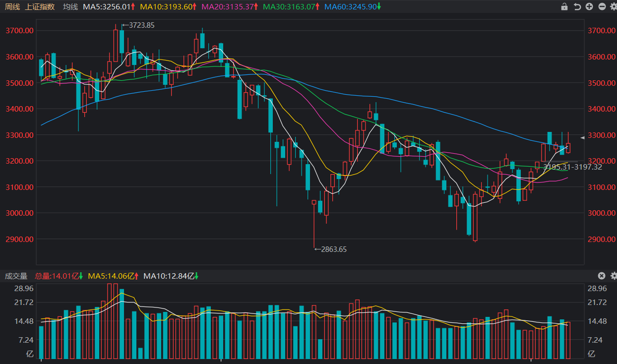
Task: Close the 成交量 volume panel
Action: (601, 276)
